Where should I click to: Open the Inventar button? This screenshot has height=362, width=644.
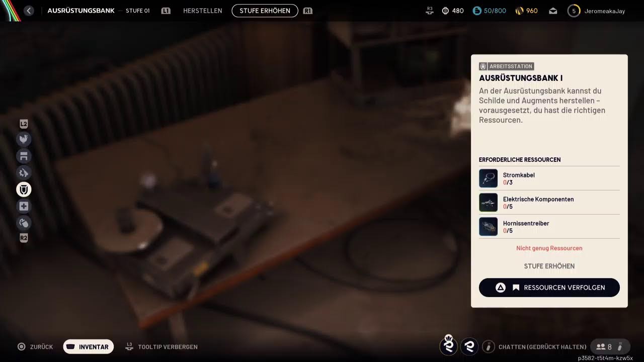[89, 347]
